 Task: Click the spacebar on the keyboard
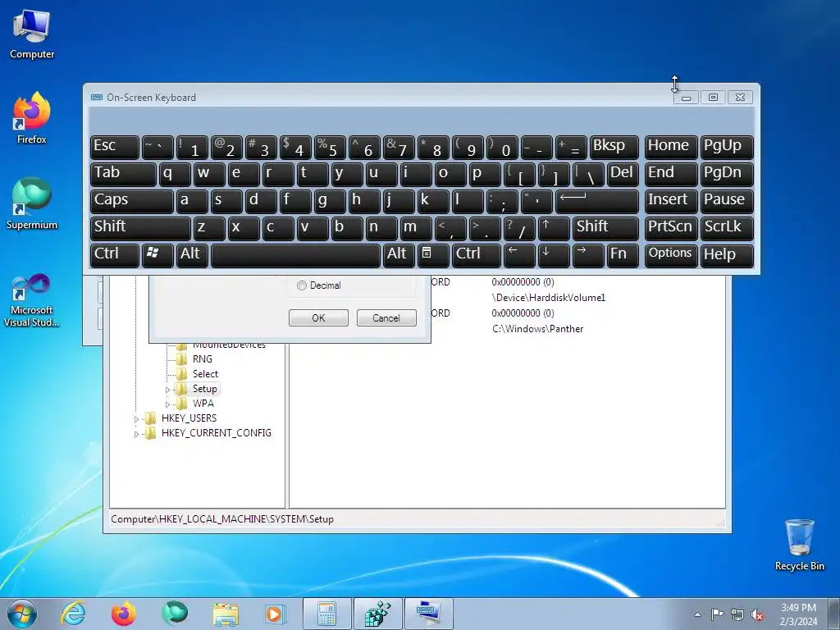tap(295, 255)
